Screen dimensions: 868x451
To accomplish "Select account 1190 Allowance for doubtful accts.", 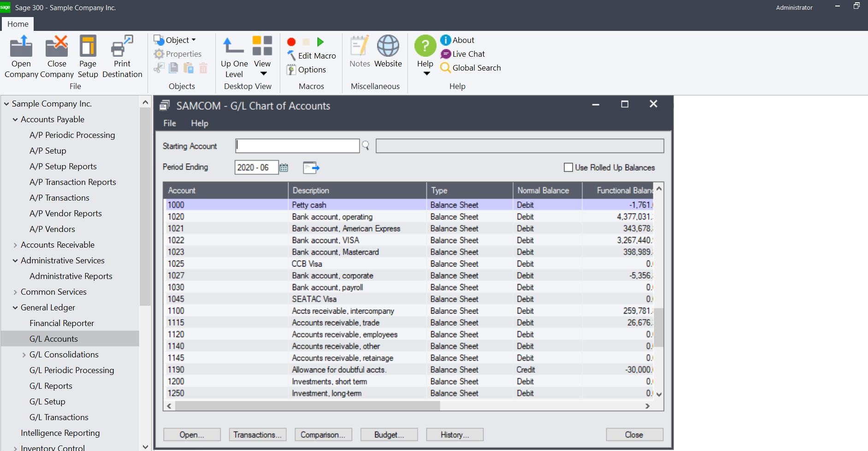I will click(409, 370).
